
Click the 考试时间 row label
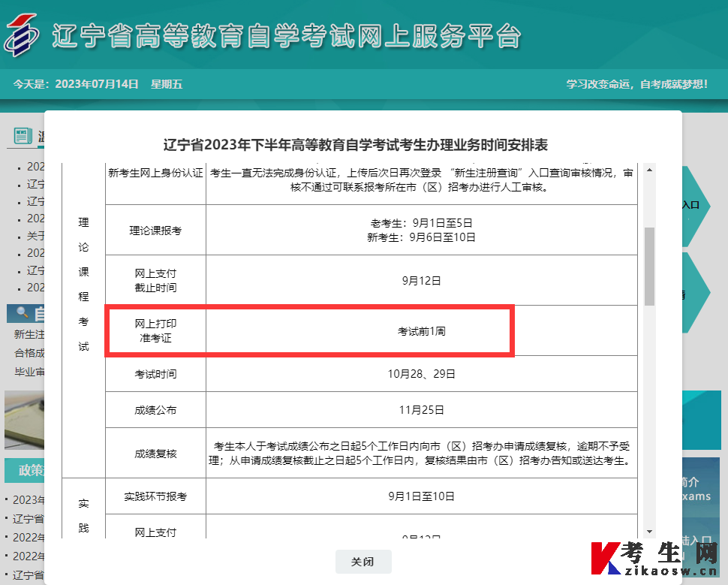pyautogui.click(x=155, y=373)
